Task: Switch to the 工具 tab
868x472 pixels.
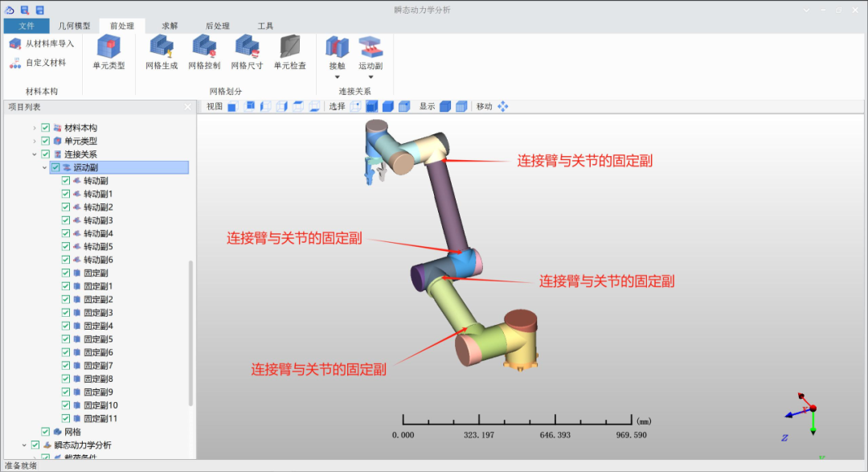Action: pos(265,26)
